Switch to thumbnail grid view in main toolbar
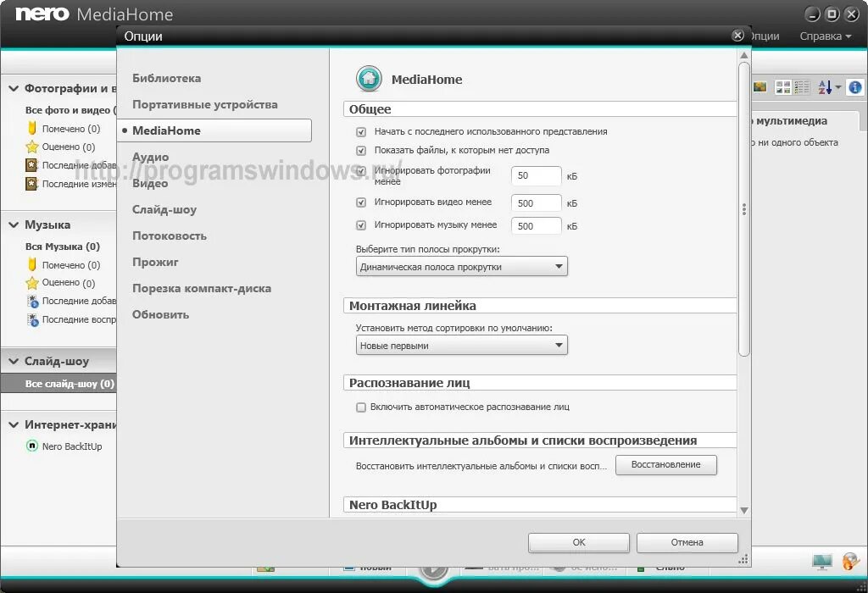868x593 pixels. point(782,87)
